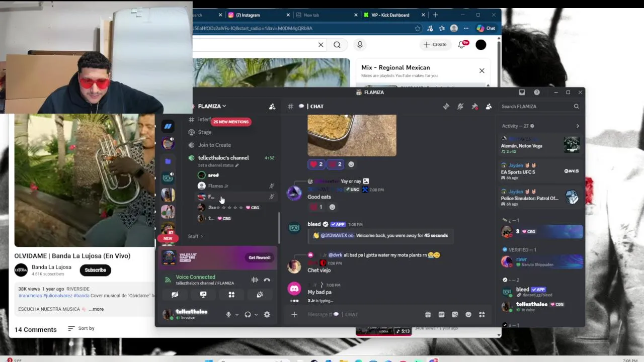Click @dvrk mention in chat message
The image size is (644, 362).
[336, 255]
